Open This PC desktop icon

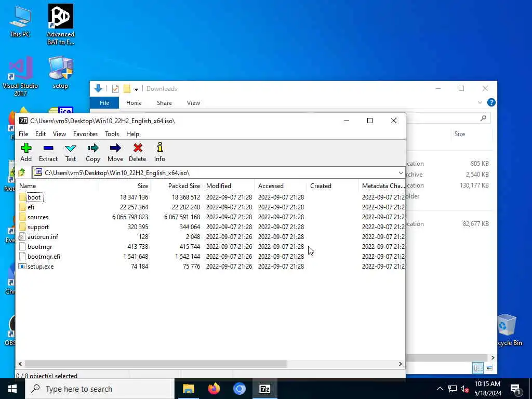pos(20,21)
